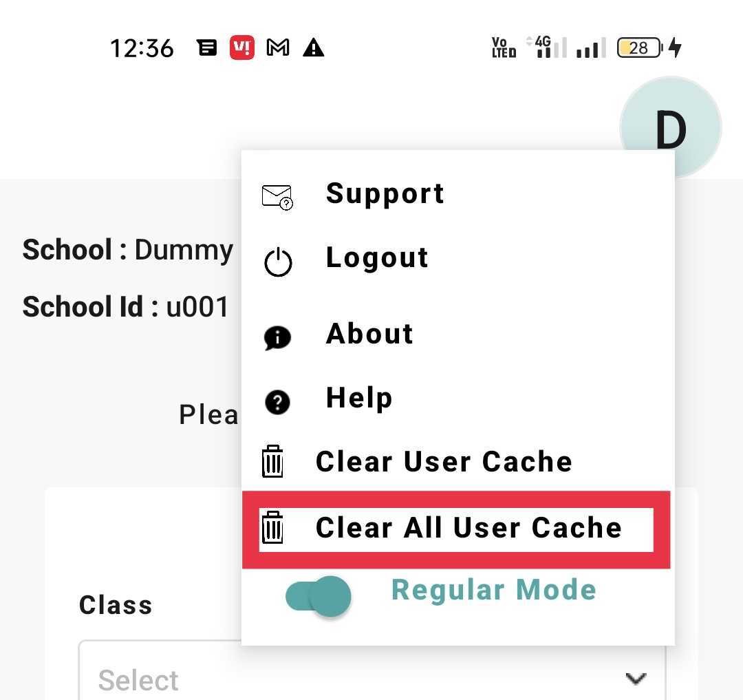Open the About menu entry
Image resolution: width=743 pixels, height=700 pixels.
point(369,334)
